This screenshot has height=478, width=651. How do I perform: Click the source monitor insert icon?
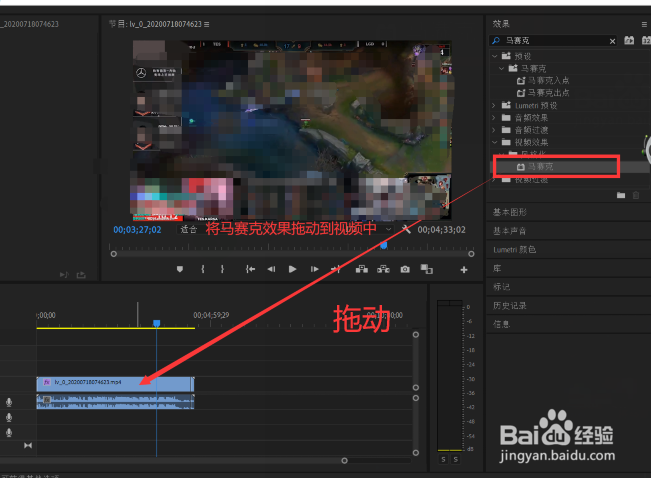tap(64, 275)
